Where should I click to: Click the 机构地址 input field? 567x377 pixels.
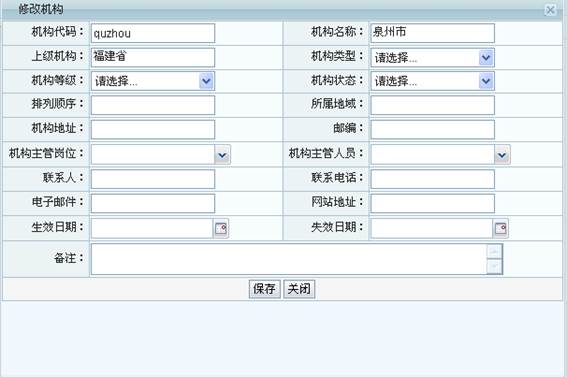pyautogui.click(x=153, y=129)
